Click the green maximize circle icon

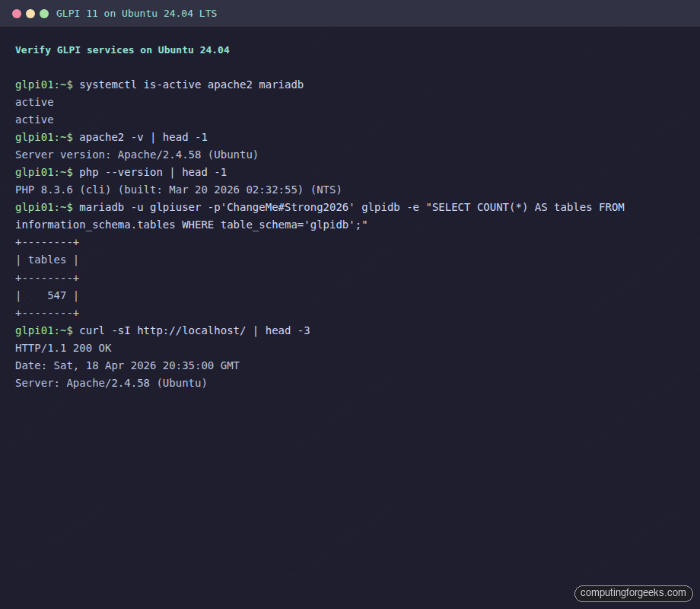pyautogui.click(x=44, y=13)
